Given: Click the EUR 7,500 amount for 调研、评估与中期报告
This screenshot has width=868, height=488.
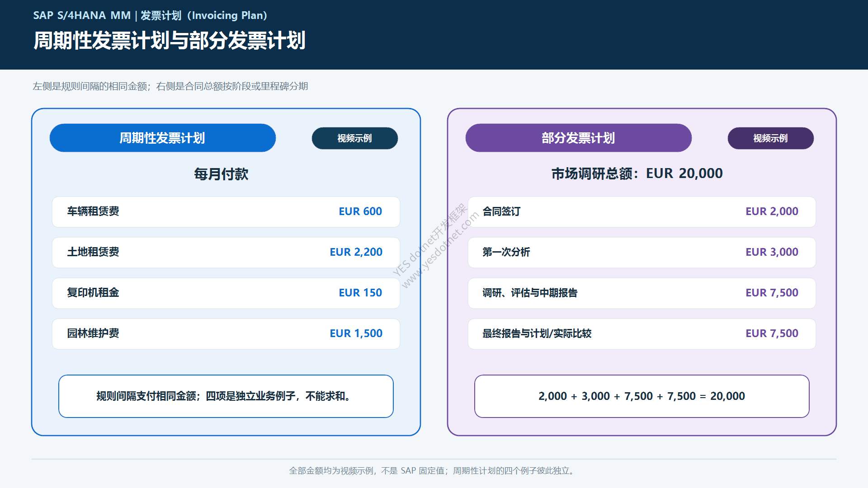Looking at the screenshot, I should 772,293.
